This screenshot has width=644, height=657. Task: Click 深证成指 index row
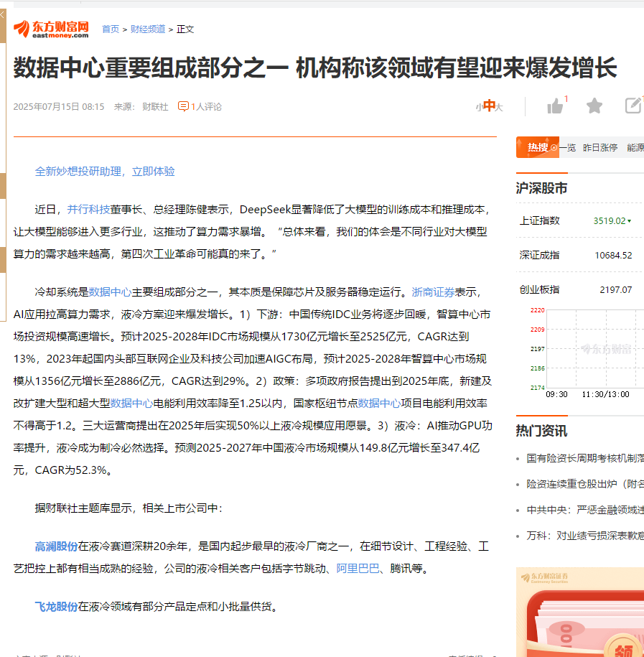coord(580,255)
